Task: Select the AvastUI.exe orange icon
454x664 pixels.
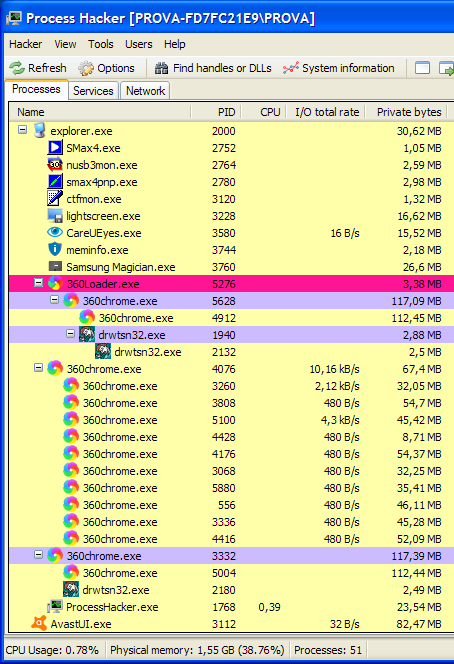Action: point(39,623)
